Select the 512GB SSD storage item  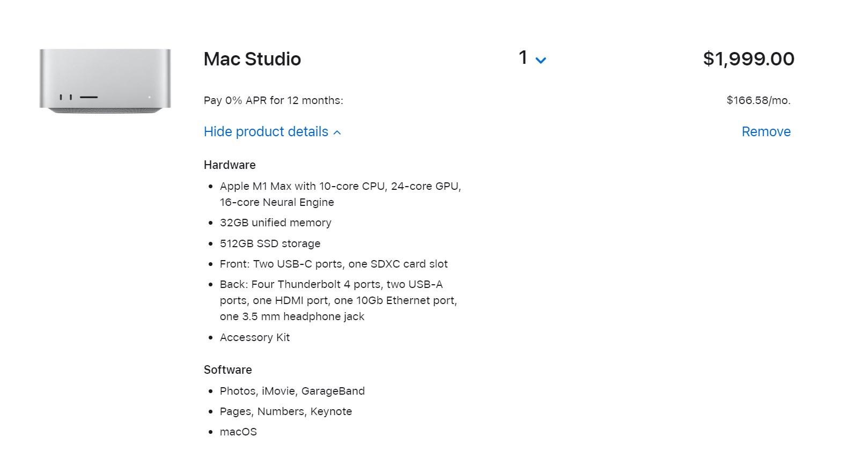pos(270,243)
